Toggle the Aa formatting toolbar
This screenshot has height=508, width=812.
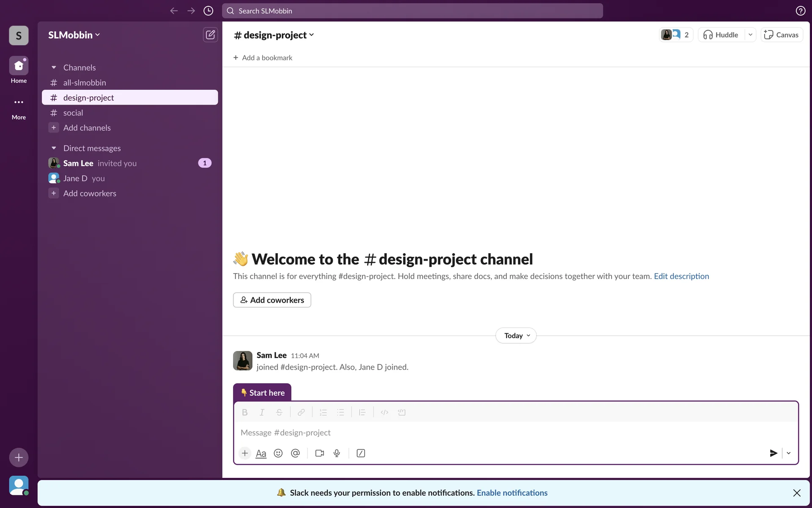pyautogui.click(x=261, y=453)
